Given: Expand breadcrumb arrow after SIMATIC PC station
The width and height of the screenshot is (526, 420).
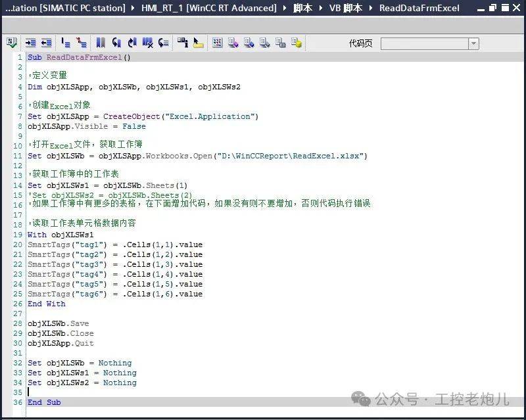Looking at the screenshot, I should click(133, 8).
